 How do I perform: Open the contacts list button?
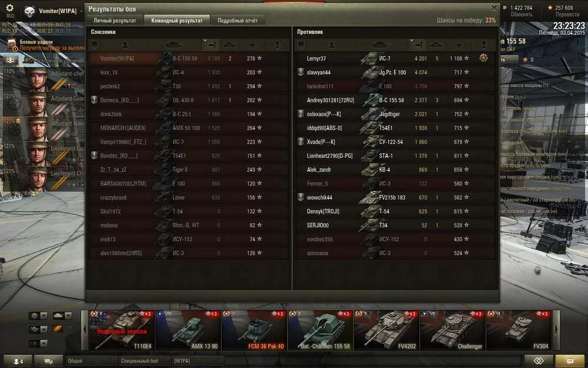(x=18, y=362)
